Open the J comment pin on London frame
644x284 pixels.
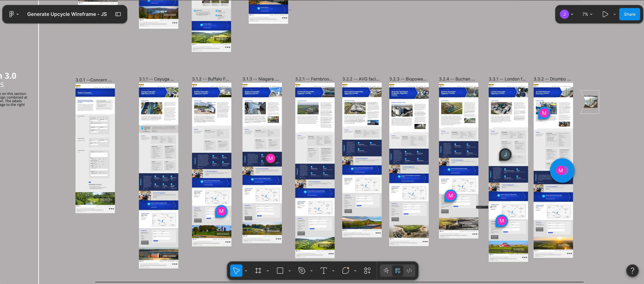click(505, 154)
